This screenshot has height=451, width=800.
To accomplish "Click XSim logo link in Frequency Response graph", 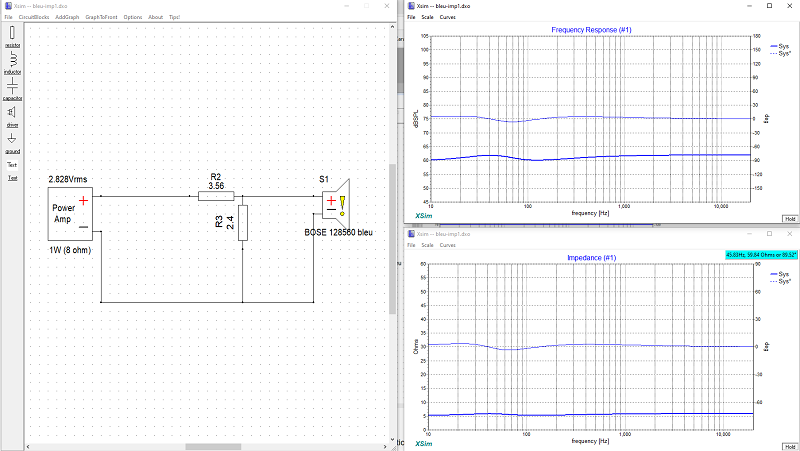I will pos(423,216).
